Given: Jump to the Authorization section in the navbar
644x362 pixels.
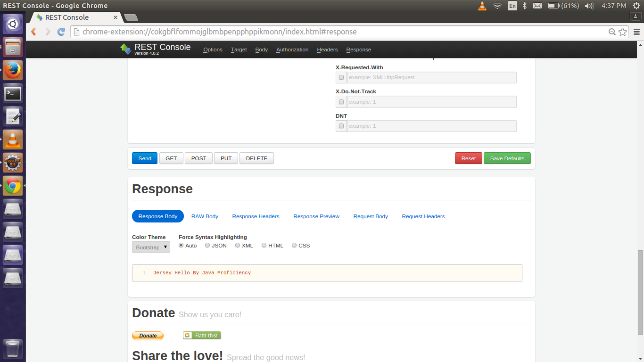Looking at the screenshot, I should point(292,49).
